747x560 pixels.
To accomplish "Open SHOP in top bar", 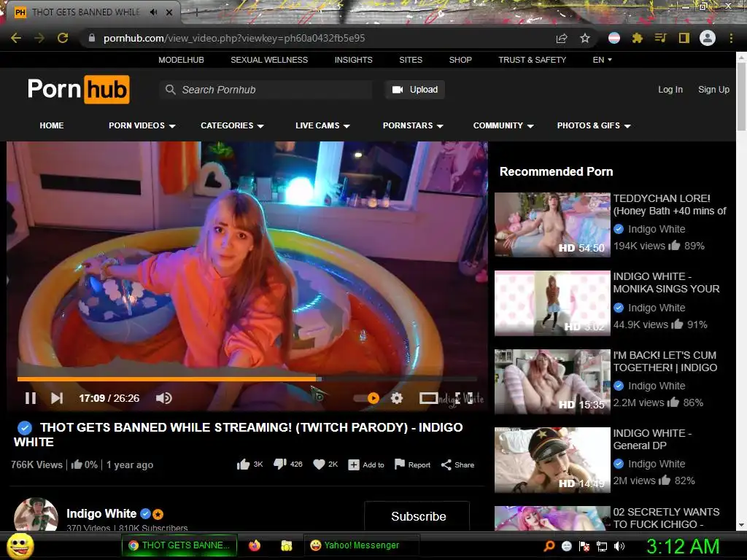I will tap(460, 60).
